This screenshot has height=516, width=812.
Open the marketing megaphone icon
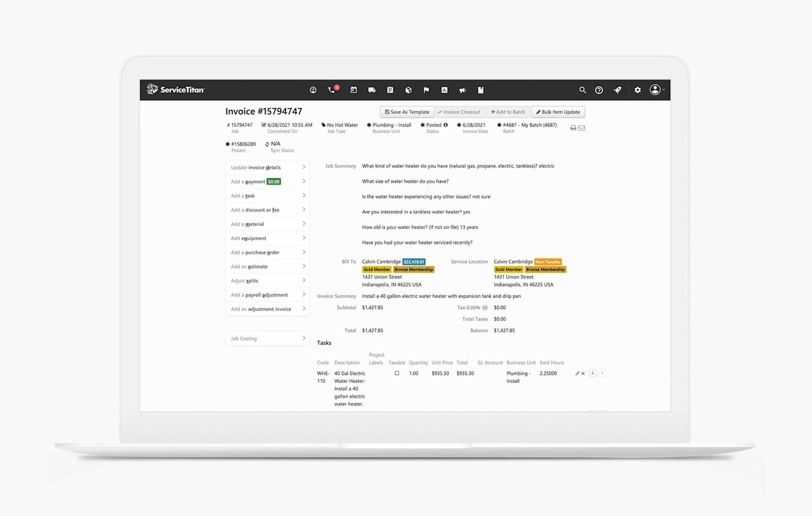(462, 90)
